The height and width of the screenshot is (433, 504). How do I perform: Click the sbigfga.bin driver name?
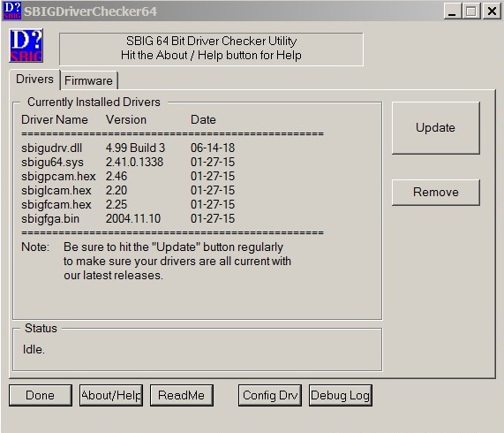[x=50, y=219]
